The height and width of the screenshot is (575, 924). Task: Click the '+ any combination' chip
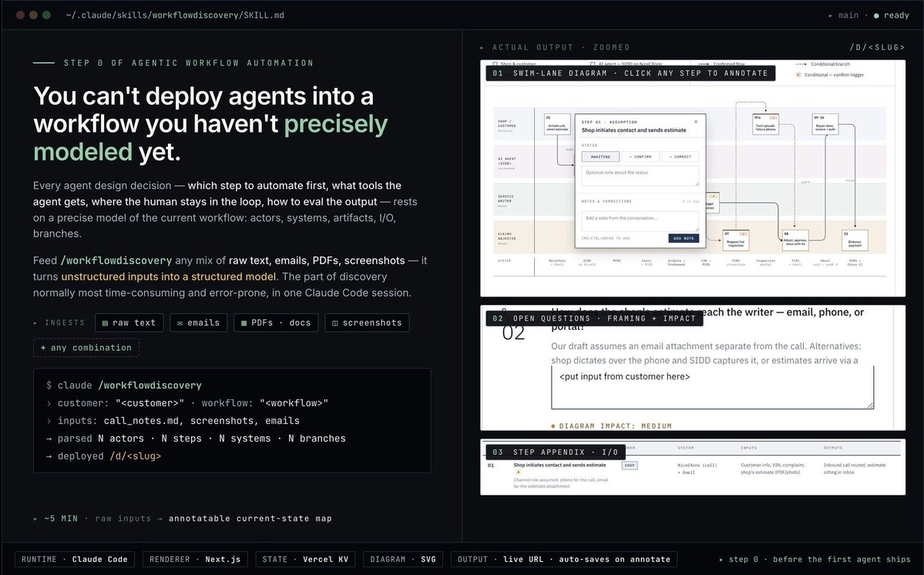(86, 348)
